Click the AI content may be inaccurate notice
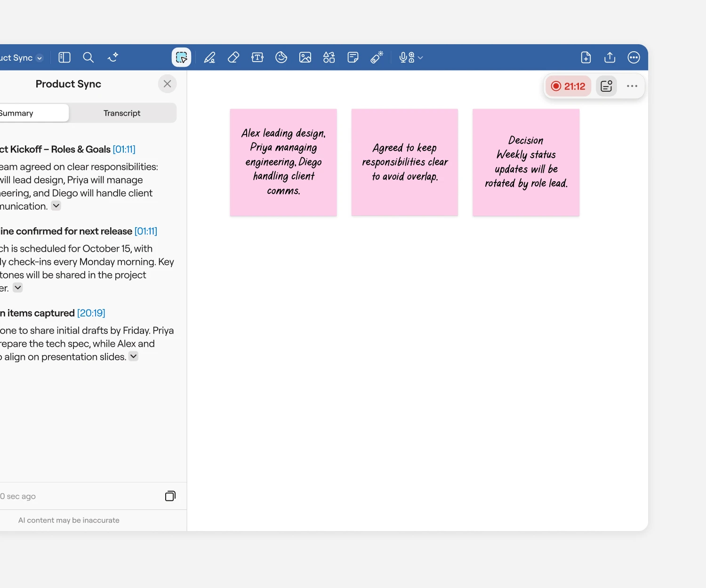Image resolution: width=706 pixels, height=588 pixels. (x=69, y=520)
